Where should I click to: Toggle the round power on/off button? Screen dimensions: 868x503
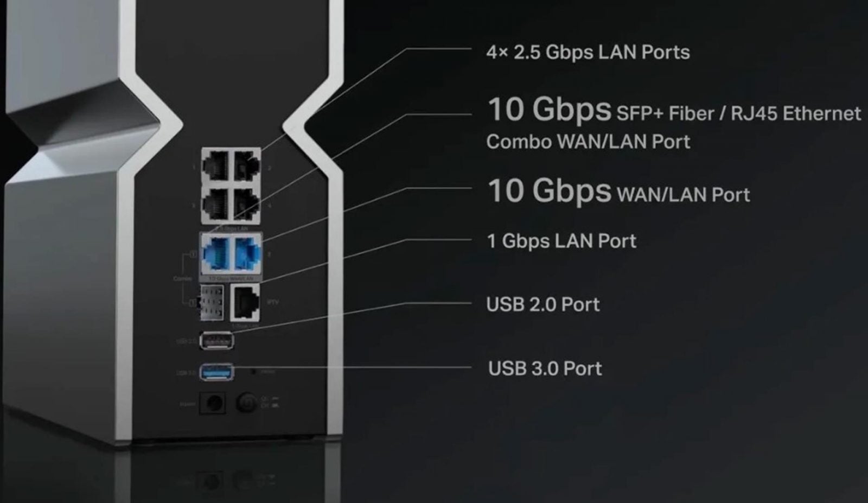point(246,404)
